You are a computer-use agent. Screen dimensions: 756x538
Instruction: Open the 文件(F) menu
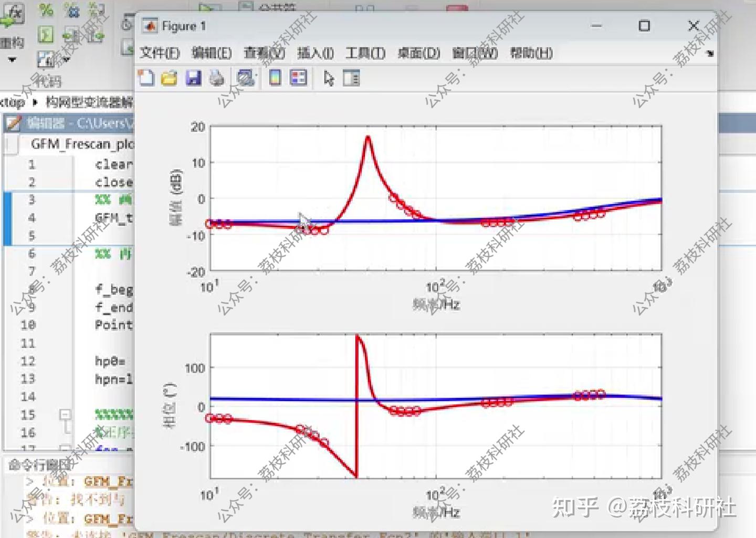160,53
